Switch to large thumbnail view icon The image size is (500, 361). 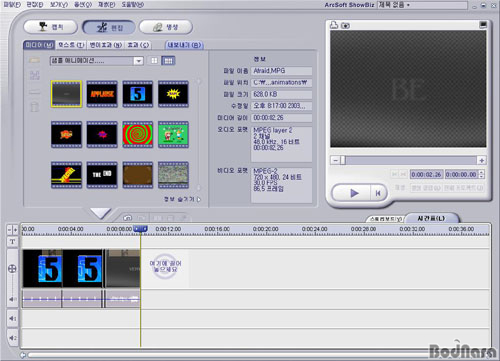[x=154, y=61]
